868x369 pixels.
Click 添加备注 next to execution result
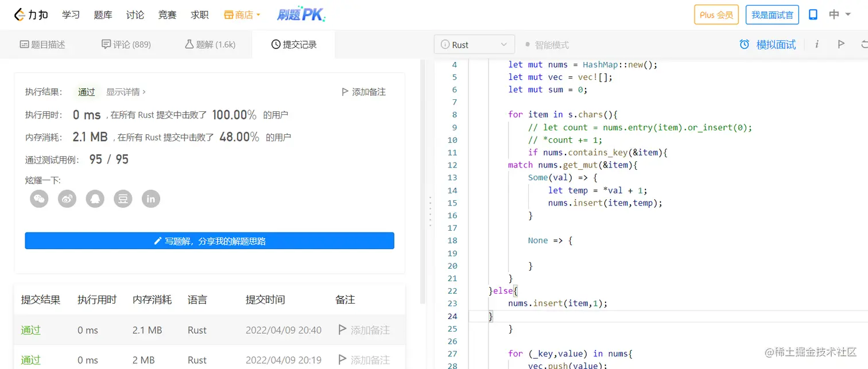click(x=363, y=92)
